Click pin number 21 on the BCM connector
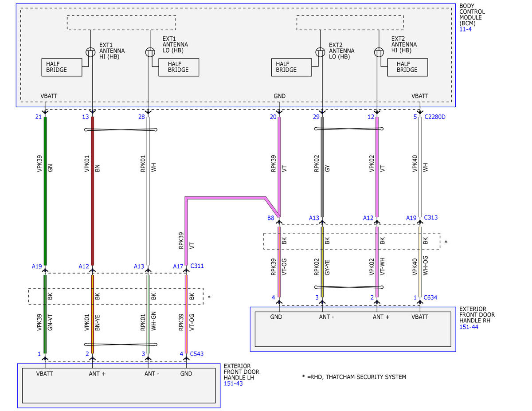The image size is (532, 411). click(x=38, y=117)
